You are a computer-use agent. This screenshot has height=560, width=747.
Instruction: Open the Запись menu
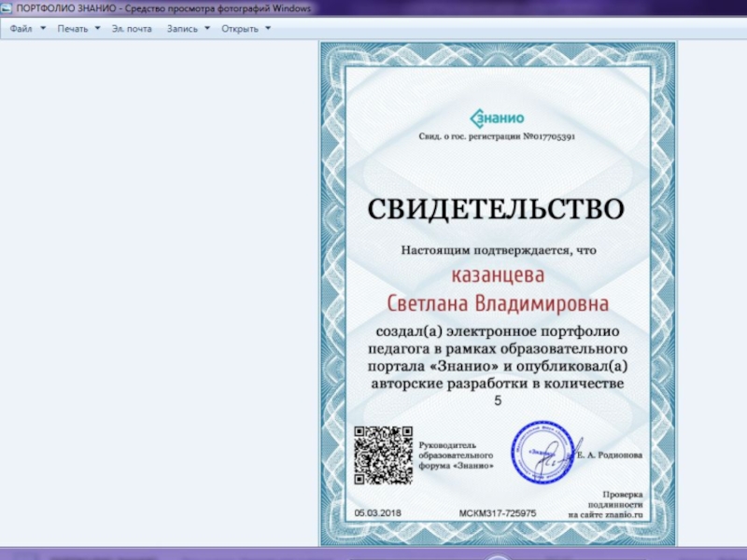[x=182, y=28]
